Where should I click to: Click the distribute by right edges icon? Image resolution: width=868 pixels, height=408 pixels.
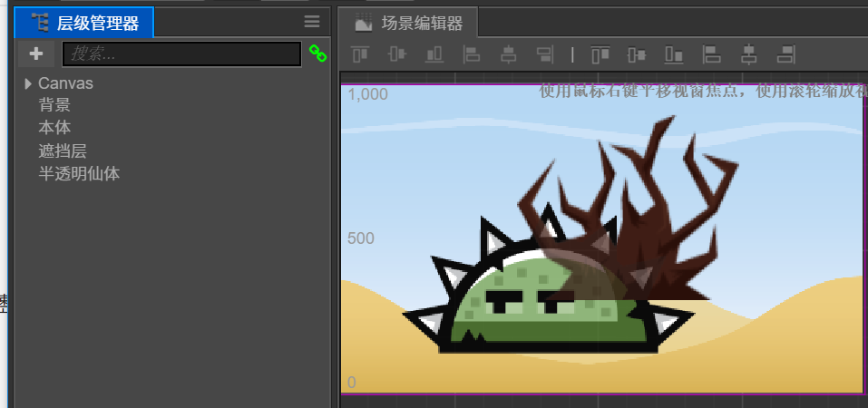[786, 54]
